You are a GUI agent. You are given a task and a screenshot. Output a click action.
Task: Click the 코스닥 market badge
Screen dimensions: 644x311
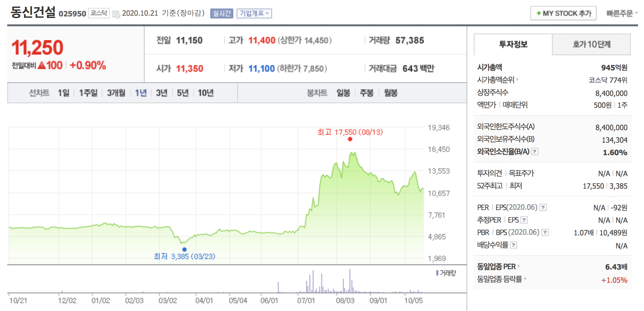[99, 13]
